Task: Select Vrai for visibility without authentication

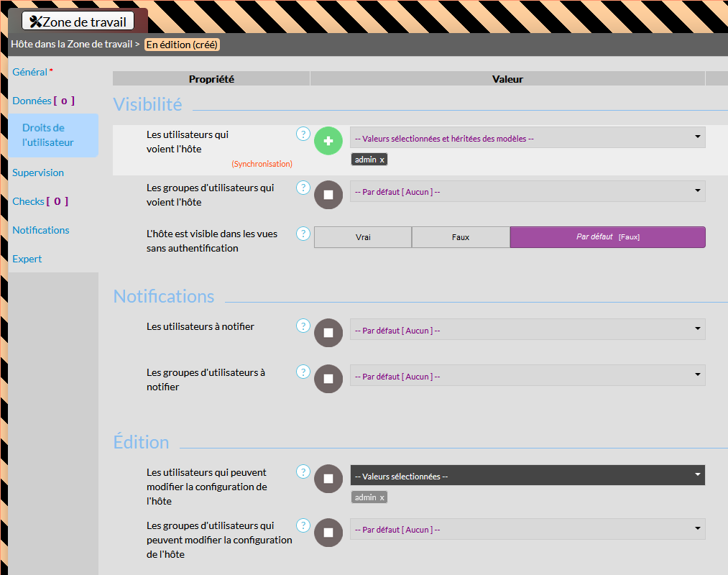Action: coord(363,237)
